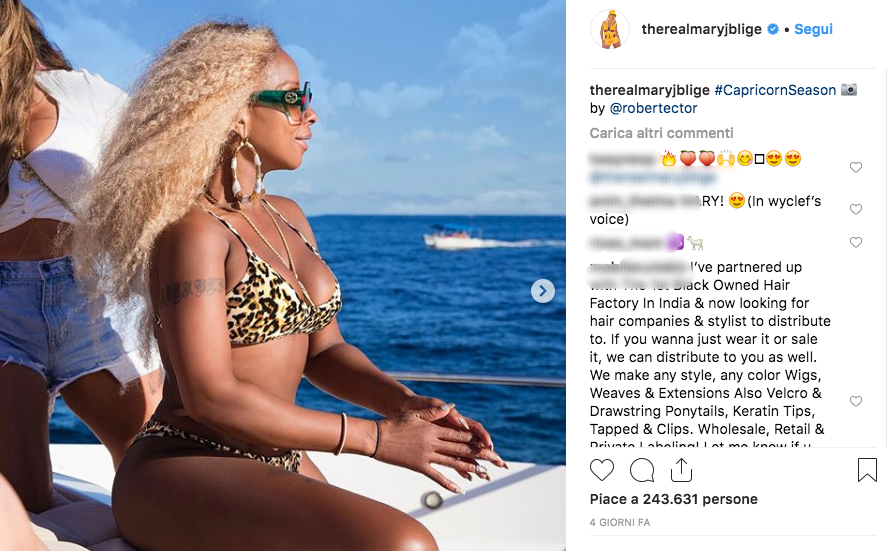
Task: Open the 4 GIORNI FA timestamp
Action: (620, 523)
